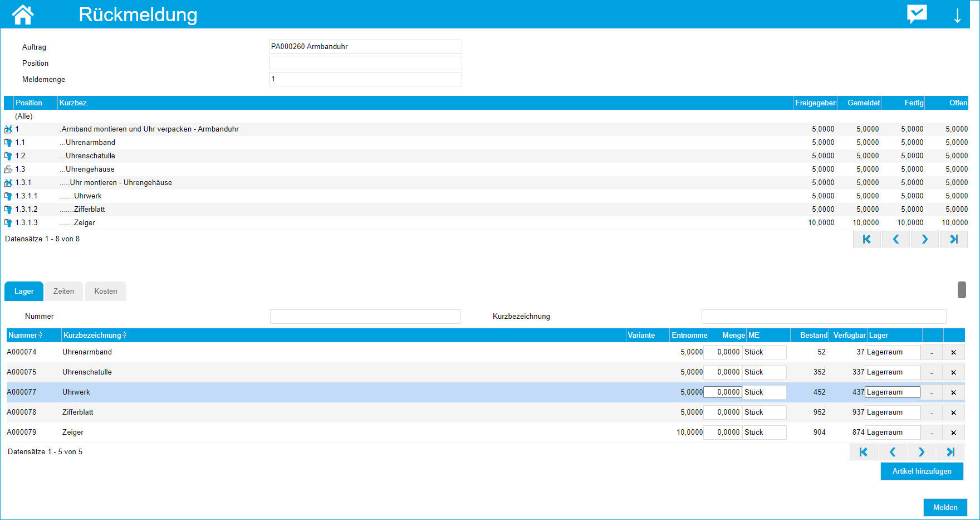
Task: Click the icon for position 1.3.1.1 Uhrwerk
Action: 8,196
